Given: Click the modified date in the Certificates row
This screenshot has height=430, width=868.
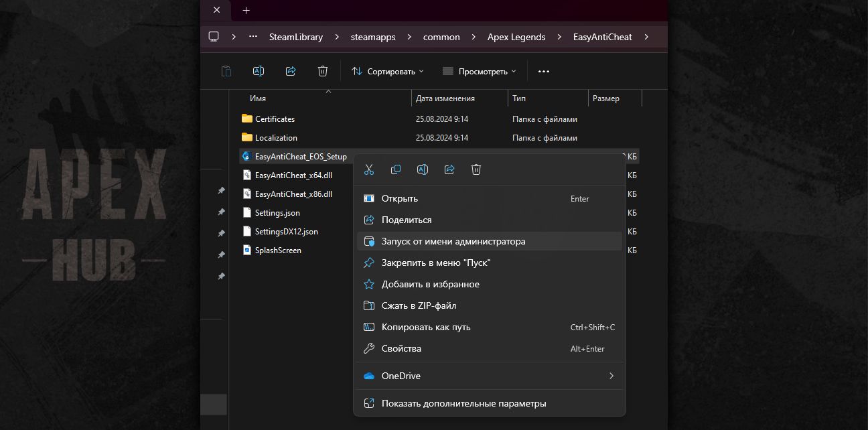Looking at the screenshot, I should pyautogui.click(x=442, y=119).
